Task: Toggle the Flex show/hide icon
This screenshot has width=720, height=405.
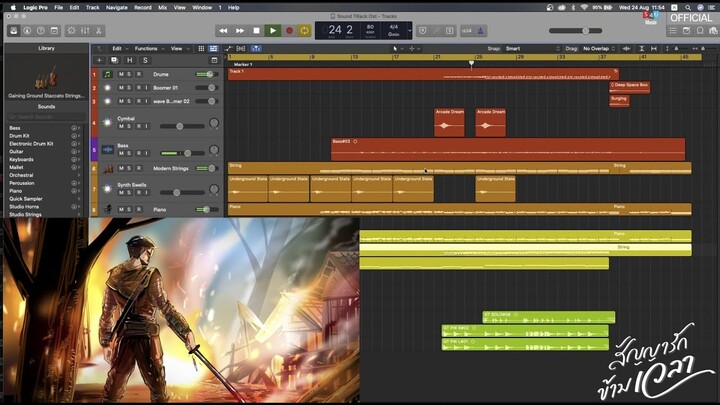Action: pos(241,48)
